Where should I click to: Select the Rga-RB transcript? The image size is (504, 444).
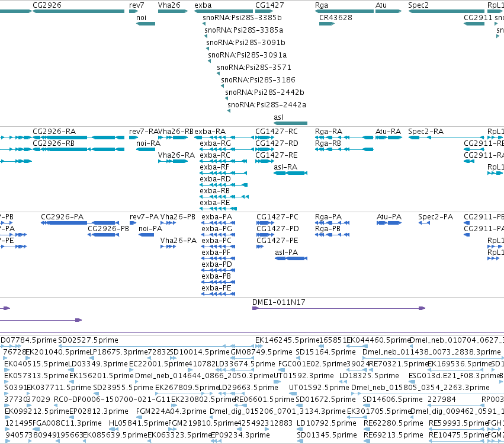coord(344,149)
